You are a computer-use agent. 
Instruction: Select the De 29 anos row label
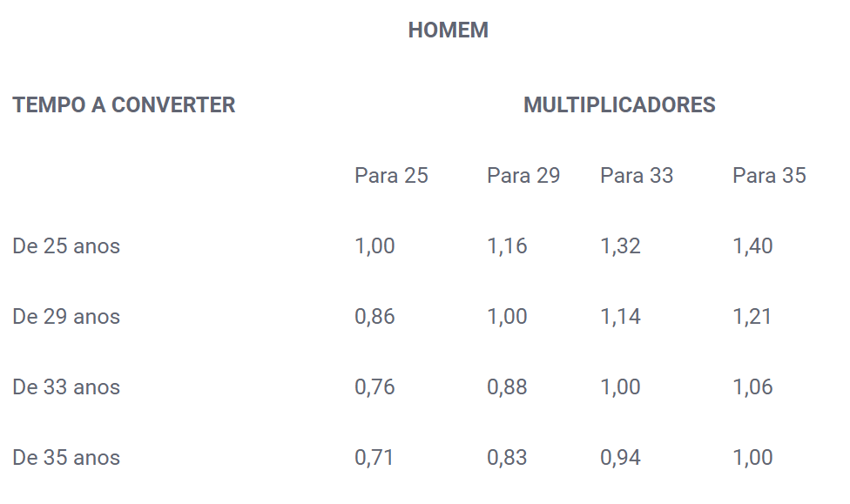(66, 317)
